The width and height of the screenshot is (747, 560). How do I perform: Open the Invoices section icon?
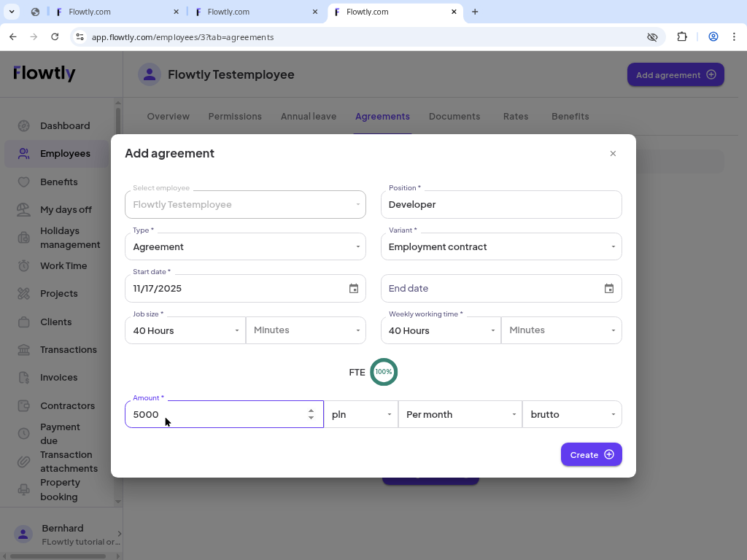coord(23,377)
